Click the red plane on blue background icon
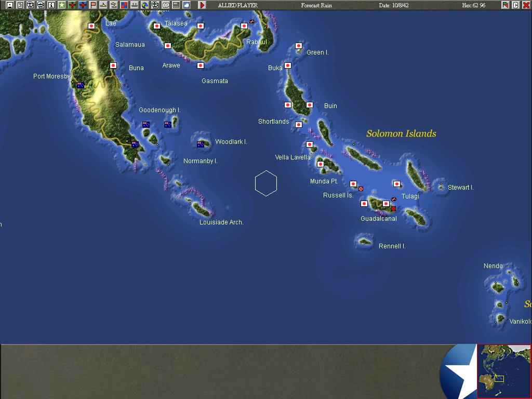 [x=83, y=5]
